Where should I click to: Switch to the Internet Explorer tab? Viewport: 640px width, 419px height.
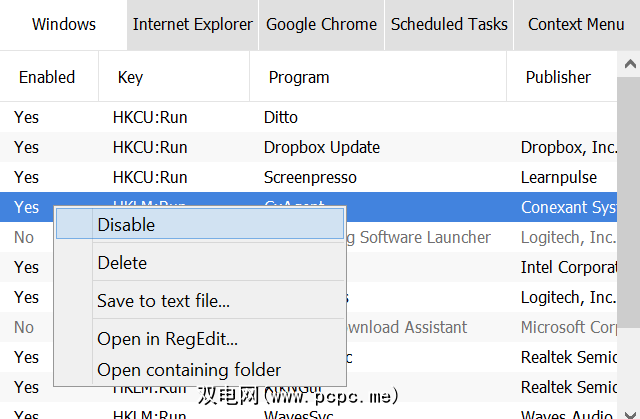point(192,25)
